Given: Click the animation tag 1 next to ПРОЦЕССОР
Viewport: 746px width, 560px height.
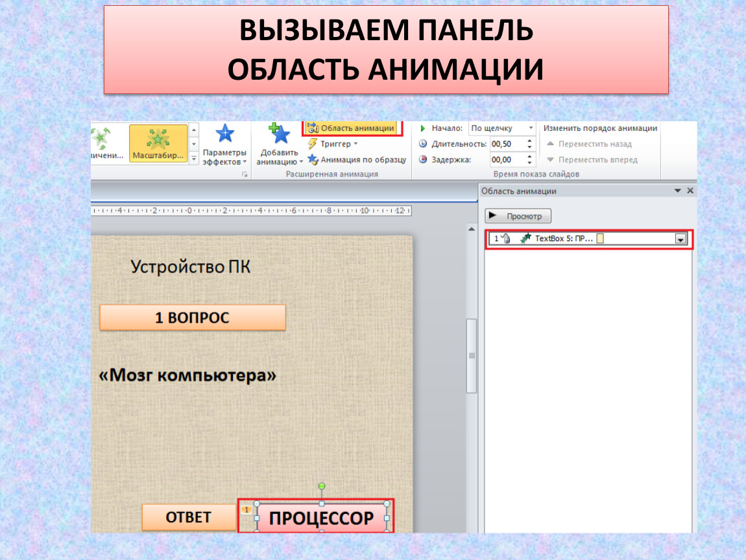Looking at the screenshot, I should [247, 510].
